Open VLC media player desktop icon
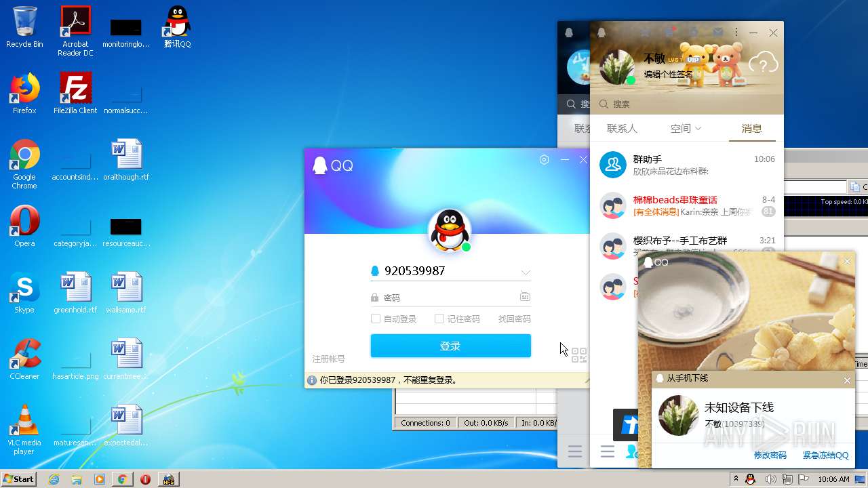 [x=24, y=430]
